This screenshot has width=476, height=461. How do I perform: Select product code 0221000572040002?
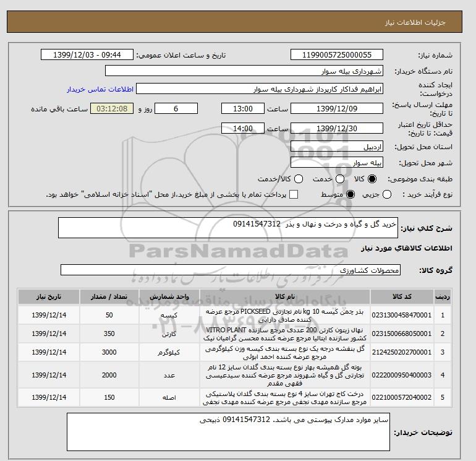coord(402,397)
